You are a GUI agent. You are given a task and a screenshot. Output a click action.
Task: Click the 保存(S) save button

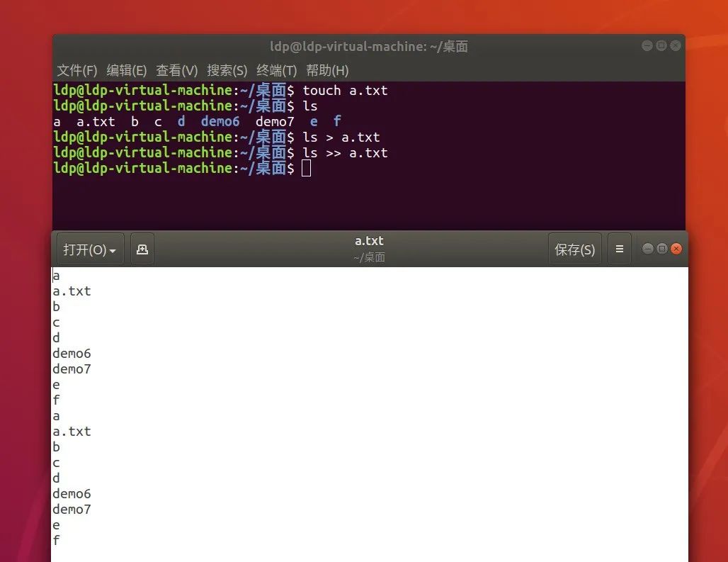[575, 249]
